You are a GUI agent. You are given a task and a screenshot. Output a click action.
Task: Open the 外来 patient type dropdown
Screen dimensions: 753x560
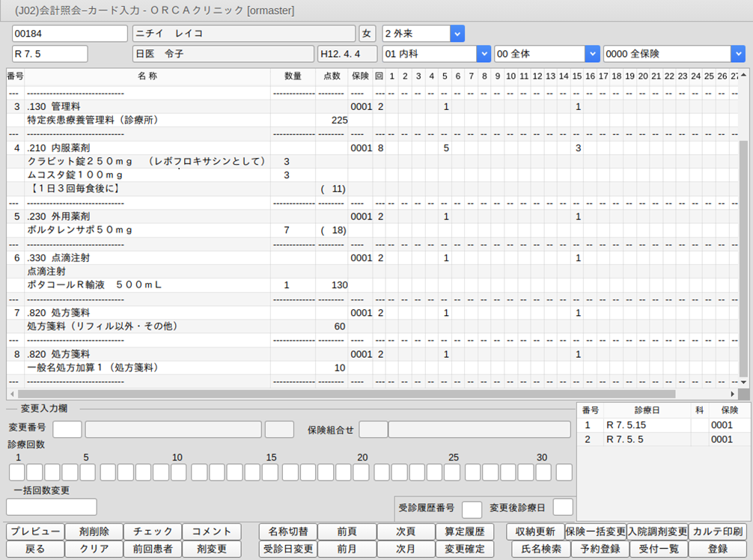pos(457,34)
